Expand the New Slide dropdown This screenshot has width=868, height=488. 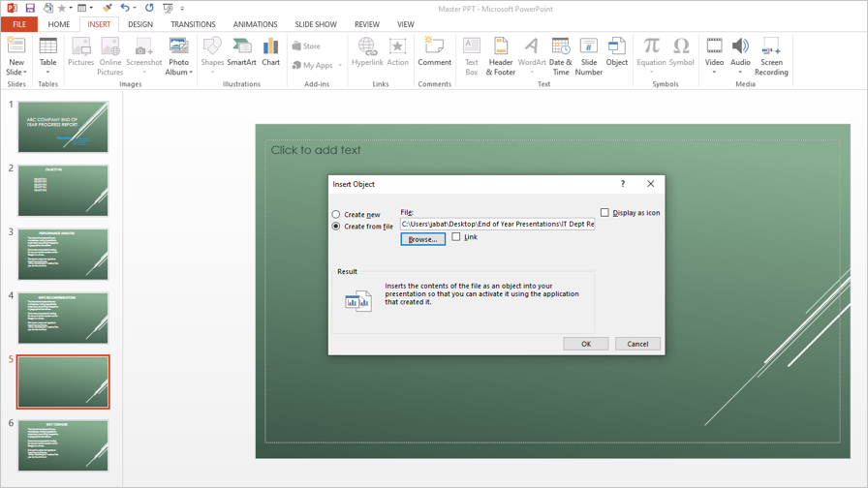[x=16, y=72]
